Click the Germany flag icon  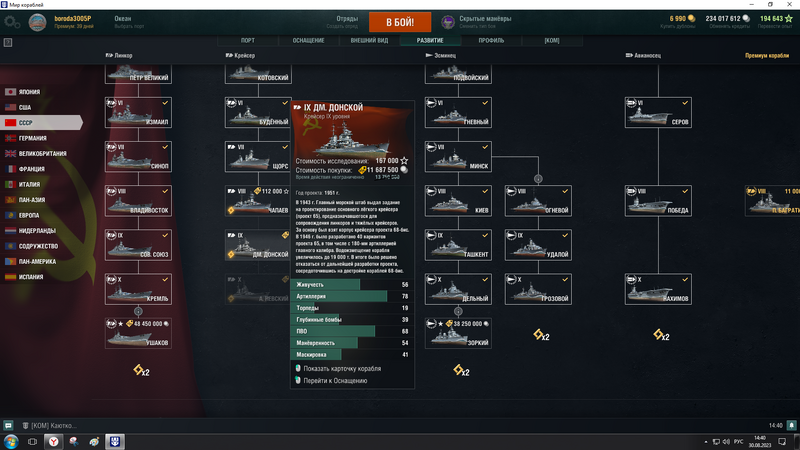point(10,138)
